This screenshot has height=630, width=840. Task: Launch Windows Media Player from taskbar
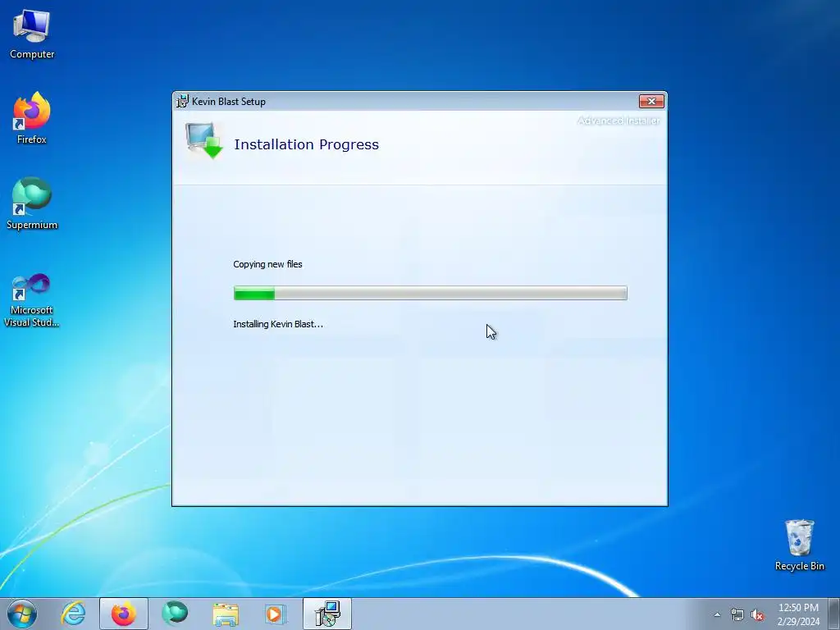click(276, 614)
